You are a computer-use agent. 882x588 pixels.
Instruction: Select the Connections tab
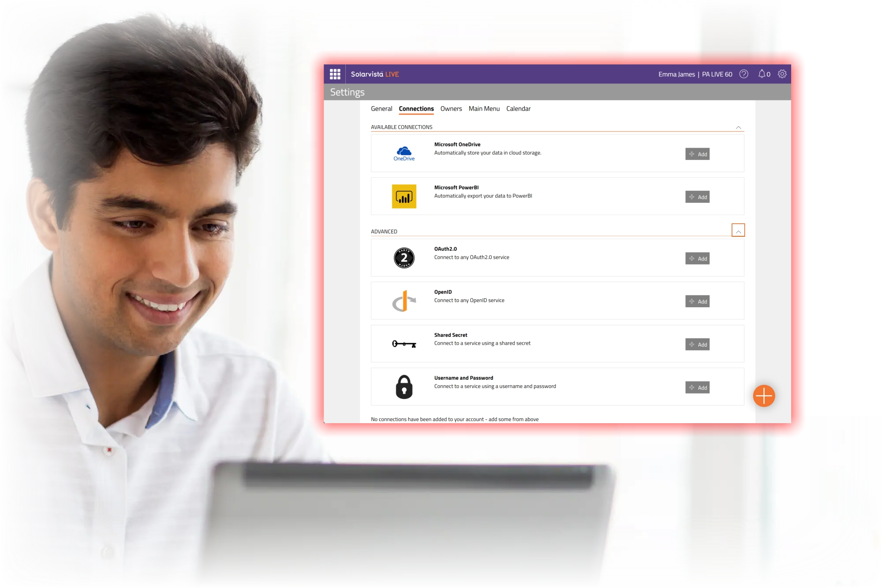pos(416,108)
